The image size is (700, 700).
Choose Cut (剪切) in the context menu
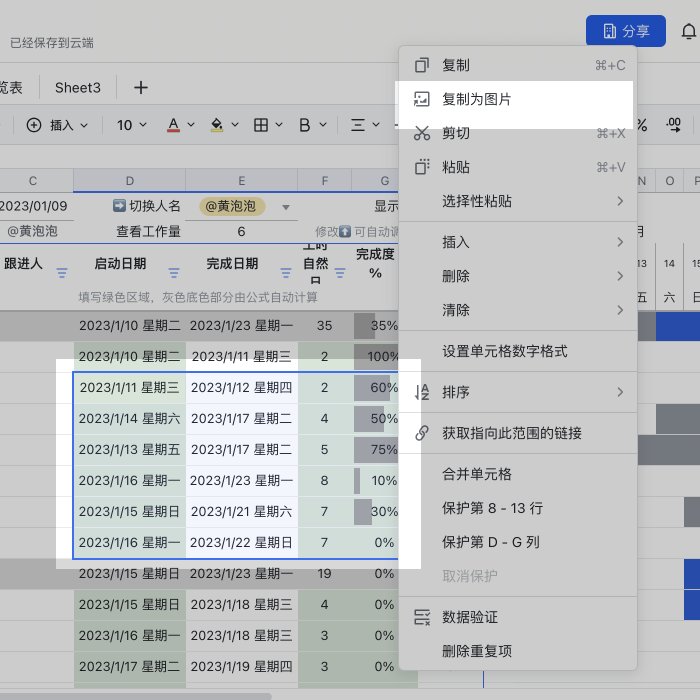(x=518, y=133)
